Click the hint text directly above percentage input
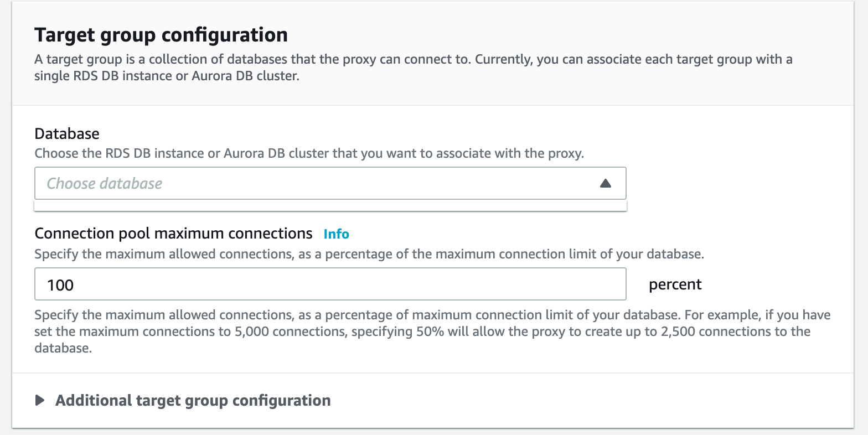The height and width of the screenshot is (435, 868). [369, 255]
